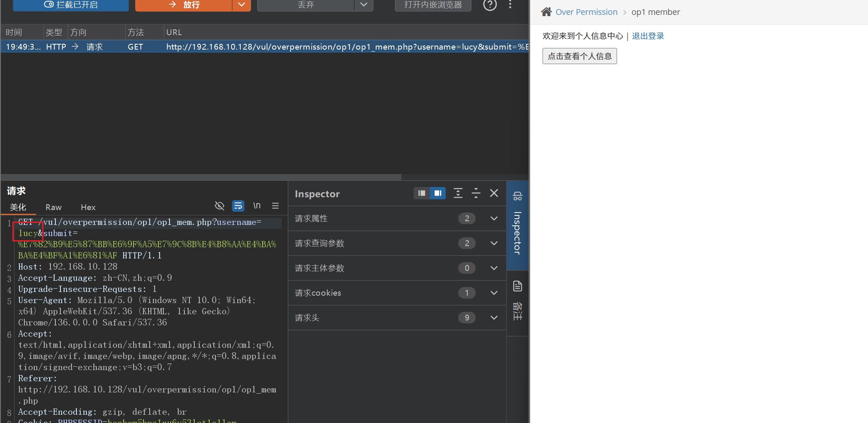
Task: Click the help question mark icon
Action: point(490,5)
